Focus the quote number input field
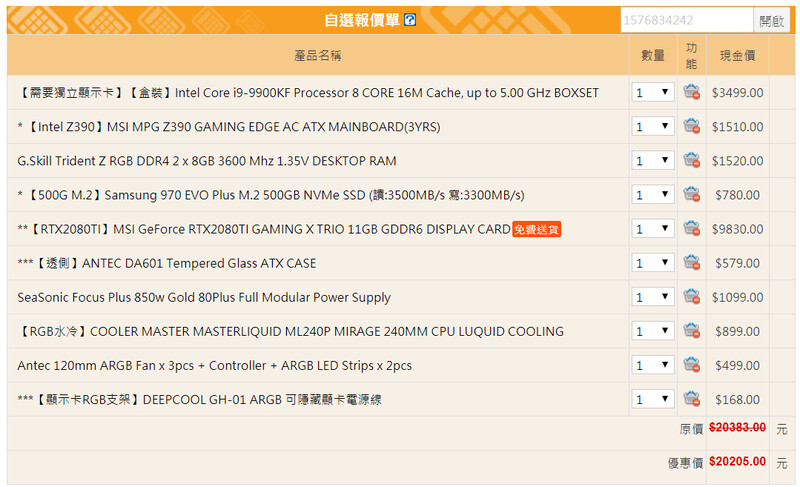The width and height of the screenshot is (800, 487). pyautogui.click(x=687, y=20)
